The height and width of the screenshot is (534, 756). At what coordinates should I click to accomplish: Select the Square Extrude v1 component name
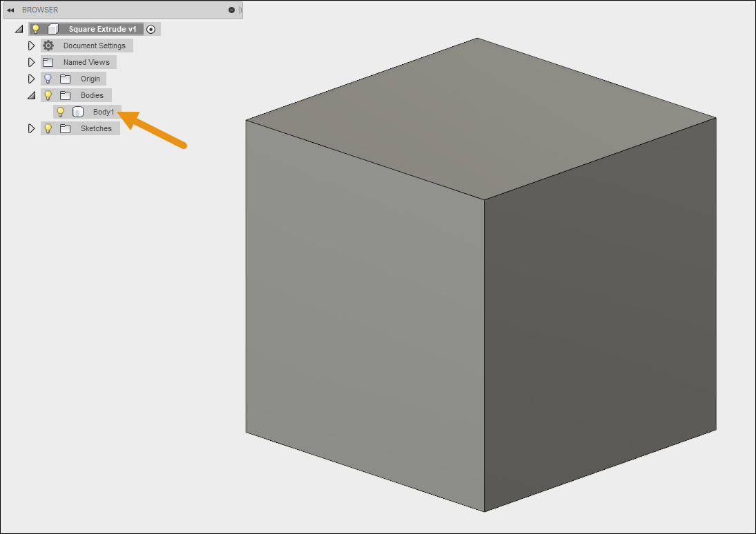(102, 29)
